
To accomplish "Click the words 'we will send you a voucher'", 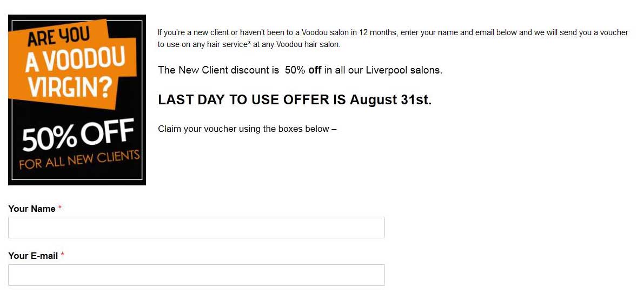I will pos(581,32).
